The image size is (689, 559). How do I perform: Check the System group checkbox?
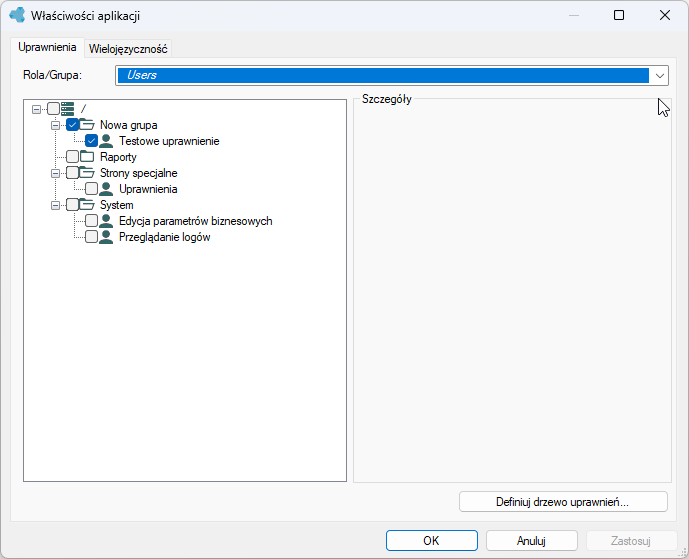coord(73,205)
